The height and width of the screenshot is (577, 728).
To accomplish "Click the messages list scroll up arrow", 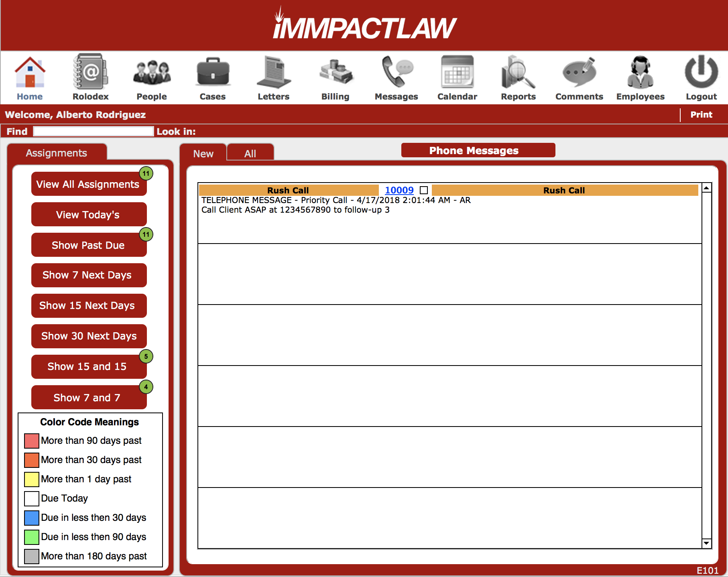I will coord(707,188).
